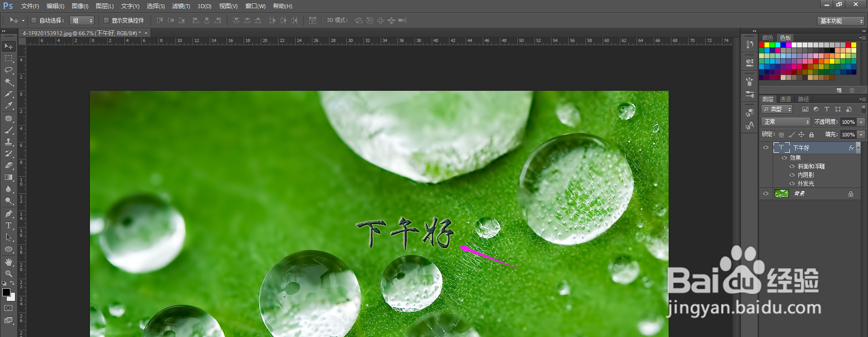This screenshot has height=337, width=868.
Task: Select the Eraser tool
Action: 9,165
